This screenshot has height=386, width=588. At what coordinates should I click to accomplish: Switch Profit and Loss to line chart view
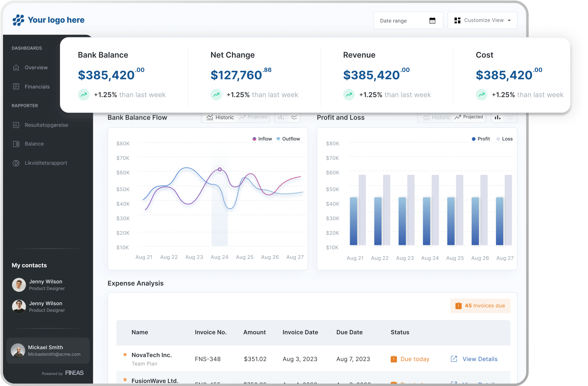[510, 118]
